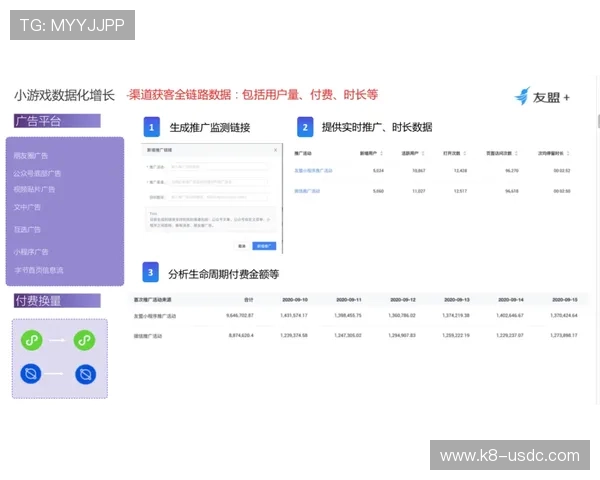The height and width of the screenshot is (480, 600).
Task: Click the 小游戏数据化增长 slide title
Action: point(64,95)
